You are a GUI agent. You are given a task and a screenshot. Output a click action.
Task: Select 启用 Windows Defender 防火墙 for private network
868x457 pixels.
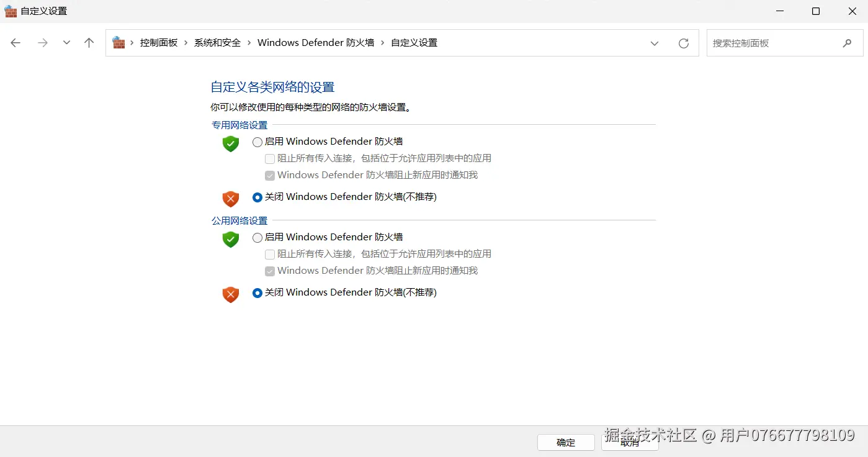tap(257, 142)
